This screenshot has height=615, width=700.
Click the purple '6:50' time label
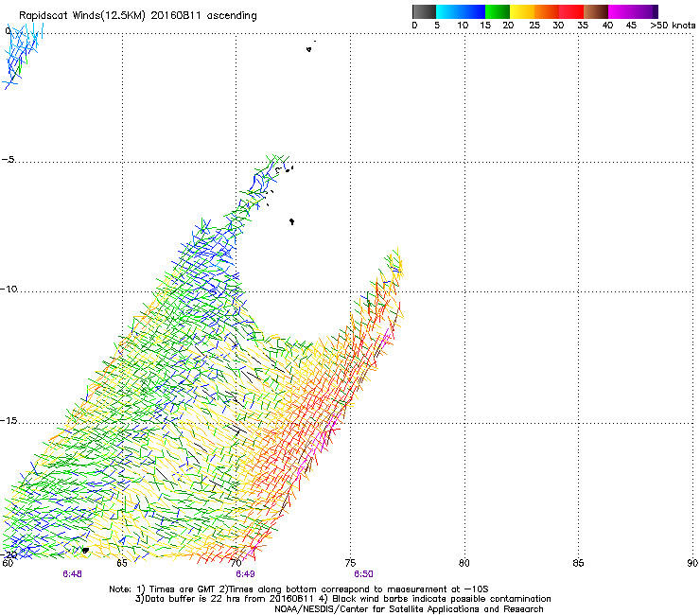[364, 574]
